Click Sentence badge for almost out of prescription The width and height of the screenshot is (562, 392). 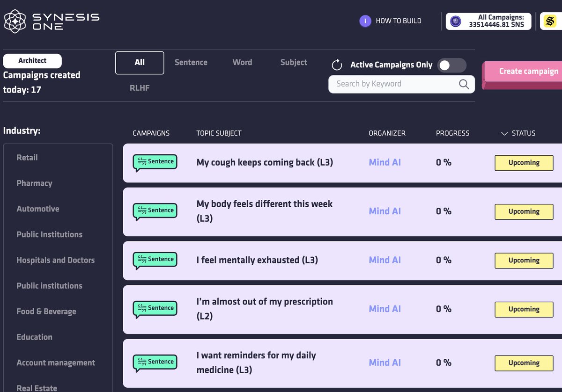click(x=155, y=309)
